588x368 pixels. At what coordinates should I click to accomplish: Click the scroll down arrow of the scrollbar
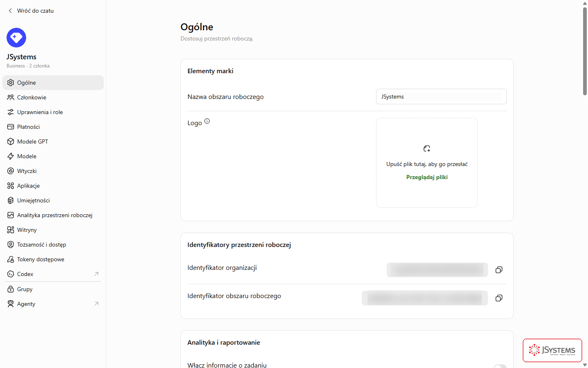click(x=585, y=365)
